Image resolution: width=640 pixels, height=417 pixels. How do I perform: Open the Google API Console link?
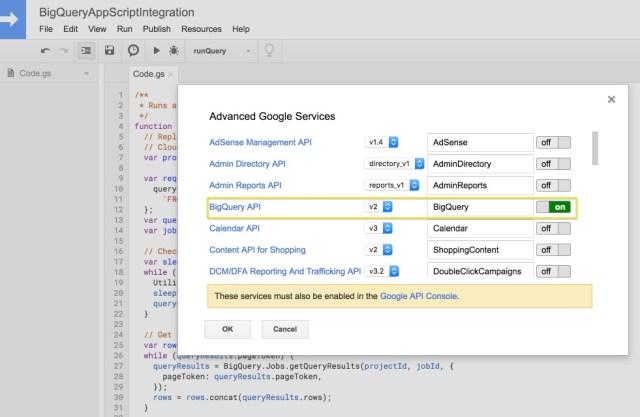(x=418, y=296)
